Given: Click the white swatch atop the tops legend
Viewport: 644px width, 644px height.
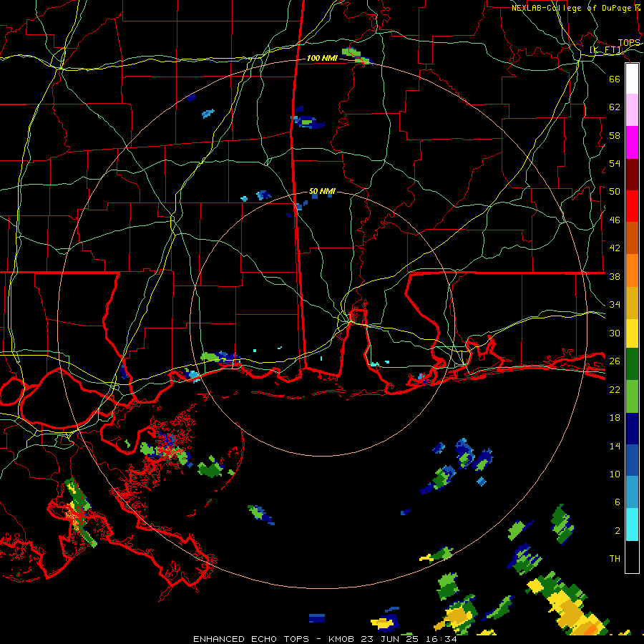Looking at the screenshot, I should pos(632,79).
